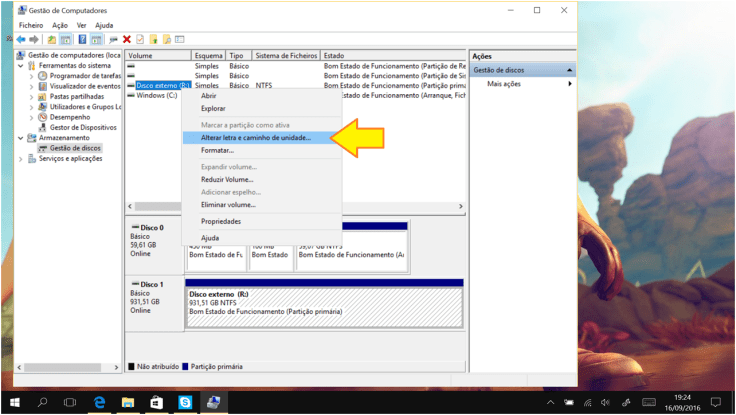The width and height of the screenshot is (736, 415).
Task: Open the Ação menu
Action: [x=60, y=25]
